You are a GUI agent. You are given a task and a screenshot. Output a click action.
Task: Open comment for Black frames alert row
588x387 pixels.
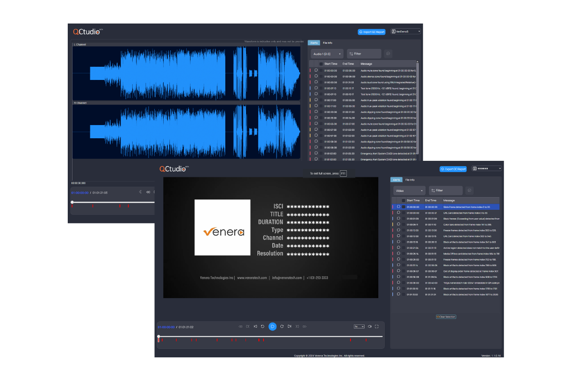coord(398,218)
